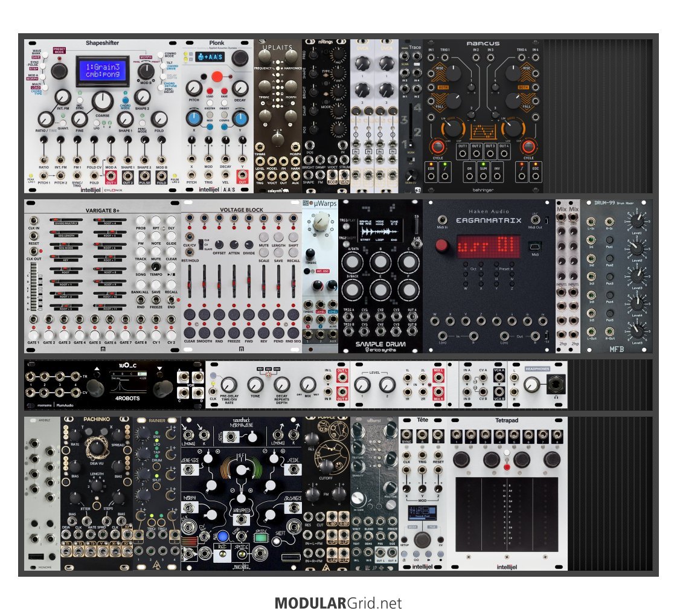Click the QR code icon on µWarps
The image size is (677, 616).
pos(306,204)
